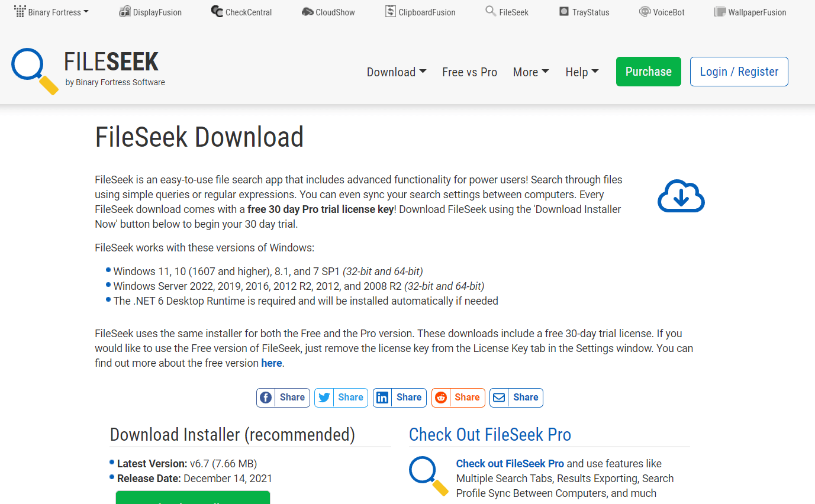Expand the Help menu
The width and height of the screenshot is (815, 504).
click(582, 72)
